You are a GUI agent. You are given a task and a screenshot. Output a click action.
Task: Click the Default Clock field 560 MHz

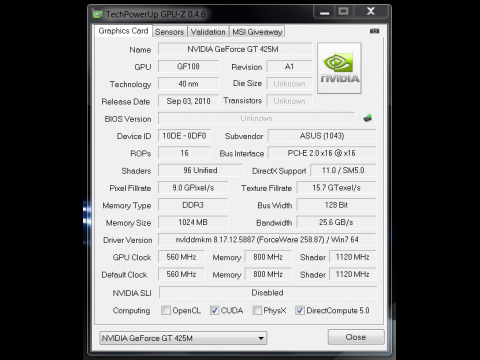pyautogui.click(x=181, y=274)
